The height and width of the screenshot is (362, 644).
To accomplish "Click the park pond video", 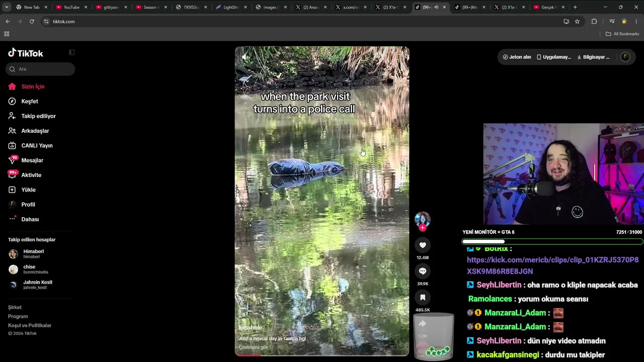I will pos(322,201).
